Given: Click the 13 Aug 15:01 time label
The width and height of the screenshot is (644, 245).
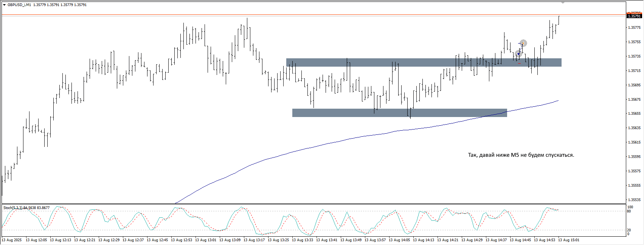Looking at the screenshot, I should tap(568, 240).
